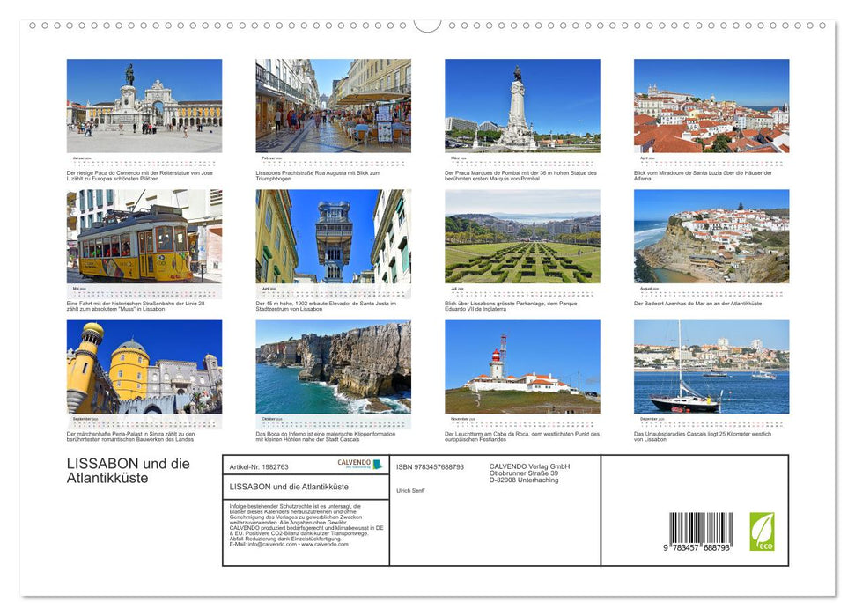Open the www.calvendo.com website link
This screenshot has height=616, width=855.
click(325, 542)
